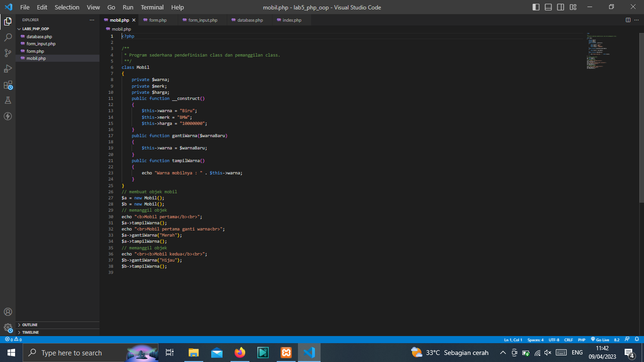This screenshot has height=362, width=644.
Task: Open the Run and Debug view
Action: [8, 69]
